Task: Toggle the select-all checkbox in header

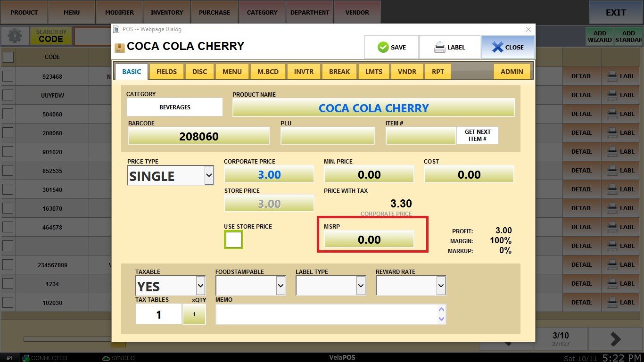Action: 8,57
